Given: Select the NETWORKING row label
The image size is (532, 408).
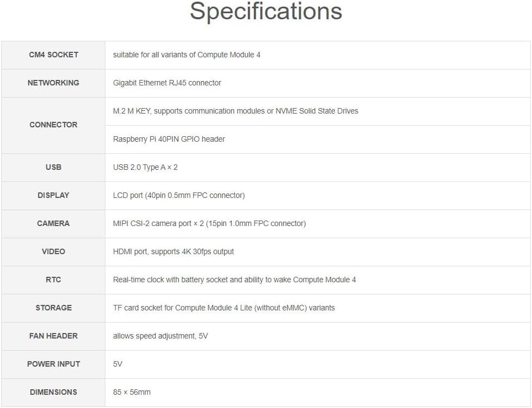Looking at the screenshot, I should tap(54, 83).
